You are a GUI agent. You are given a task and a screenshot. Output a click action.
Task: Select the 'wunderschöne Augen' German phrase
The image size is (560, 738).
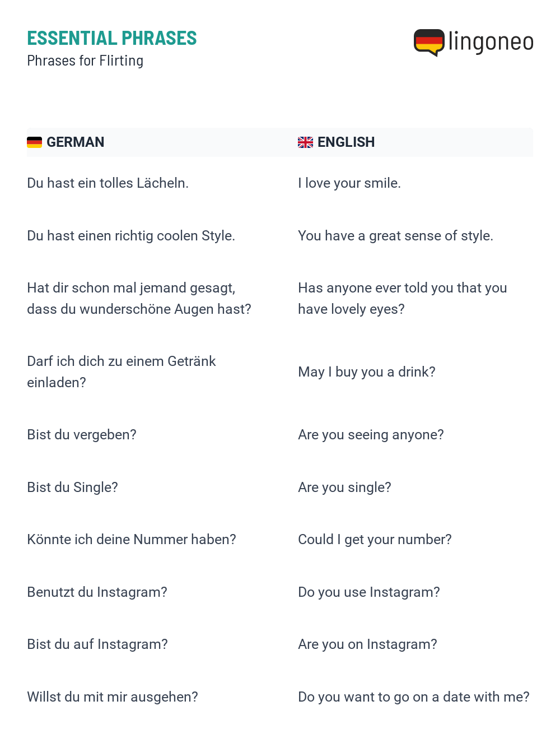click(139, 299)
